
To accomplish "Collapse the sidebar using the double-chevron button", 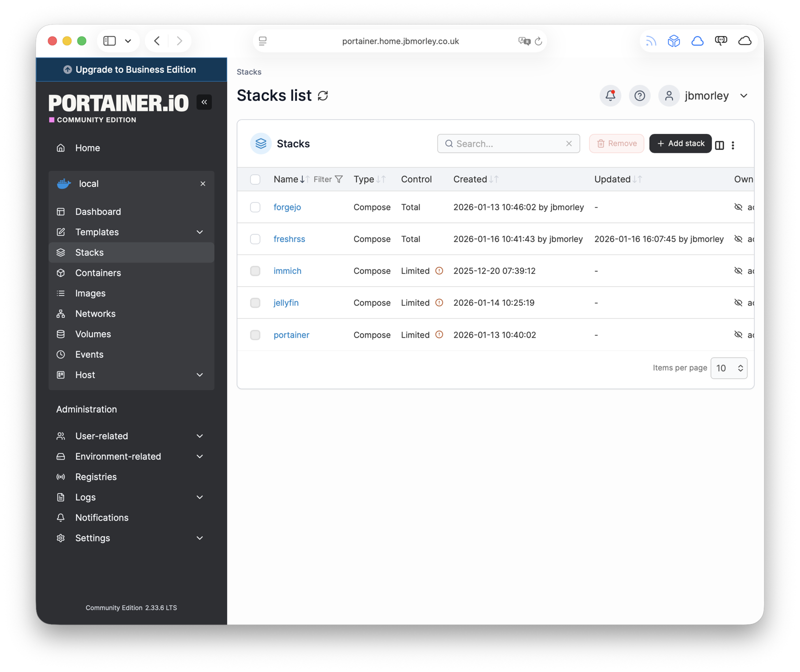I will click(204, 102).
